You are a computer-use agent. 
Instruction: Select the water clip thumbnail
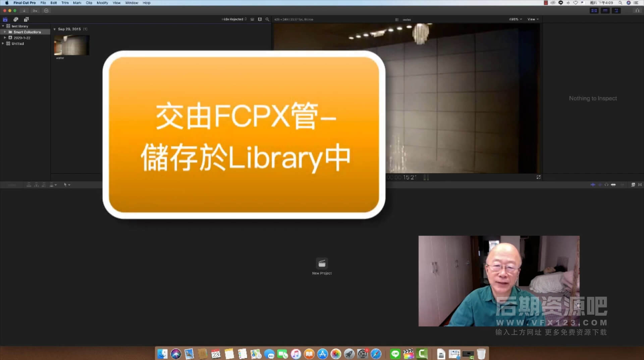(71, 45)
